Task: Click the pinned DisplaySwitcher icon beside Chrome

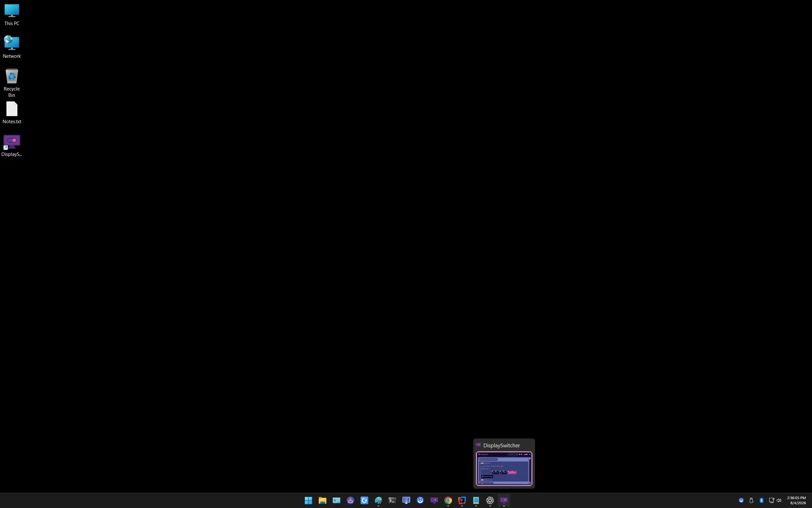Action: [434, 500]
